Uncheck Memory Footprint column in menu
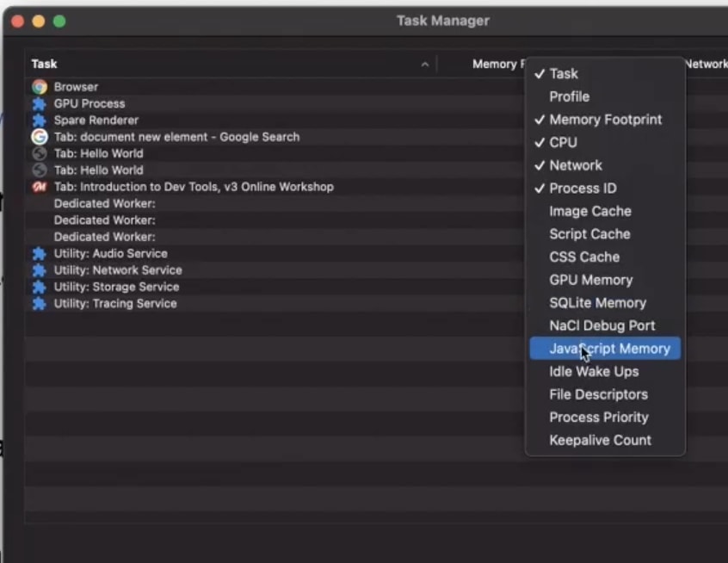The height and width of the screenshot is (563, 728). tap(605, 120)
